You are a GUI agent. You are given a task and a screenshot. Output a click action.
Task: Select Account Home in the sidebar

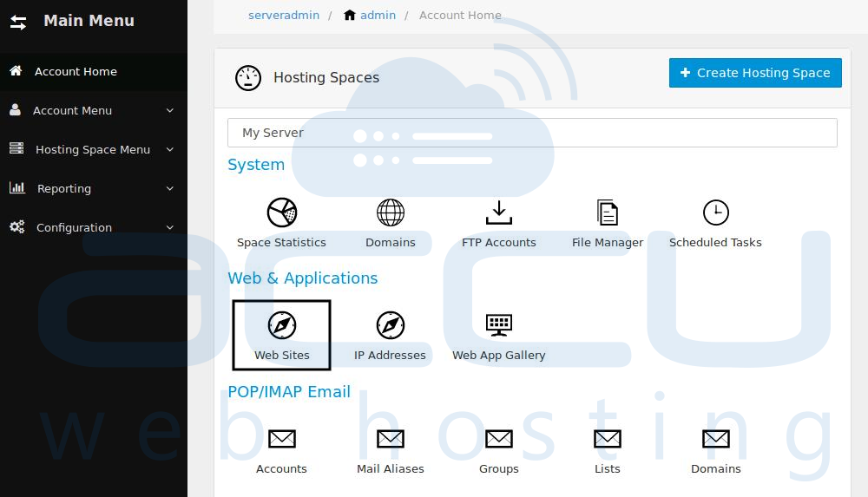click(x=94, y=71)
